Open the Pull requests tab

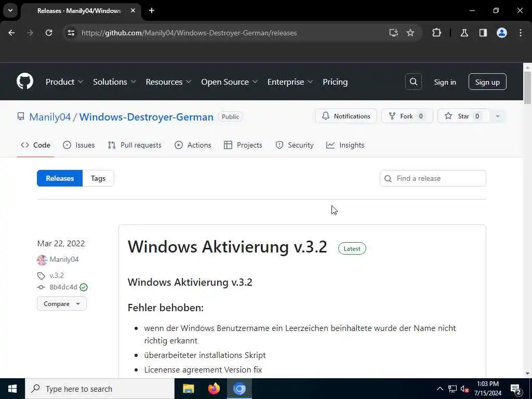[x=135, y=145]
